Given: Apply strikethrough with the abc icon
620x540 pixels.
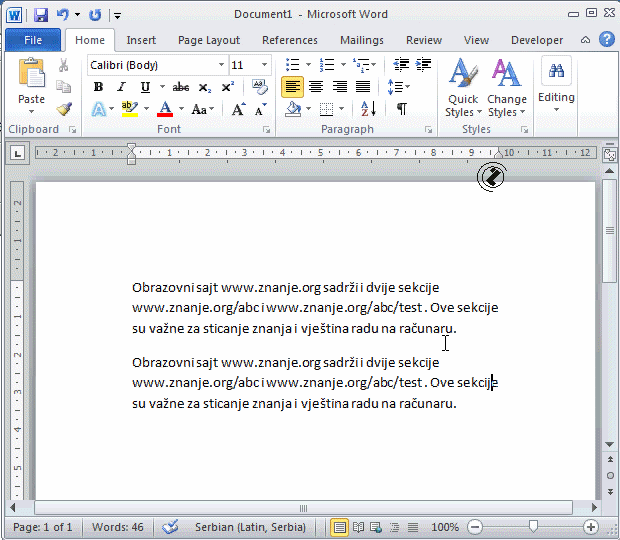Looking at the screenshot, I should coord(181,87).
